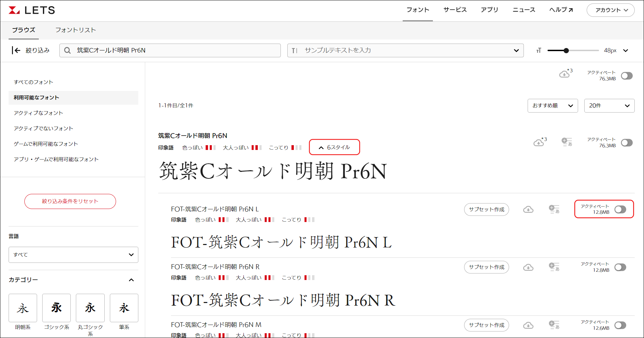Image resolution: width=644 pixels, height=338 pixels.
Task: Select the 明朝系 category thumbnail
Action: 23,308
